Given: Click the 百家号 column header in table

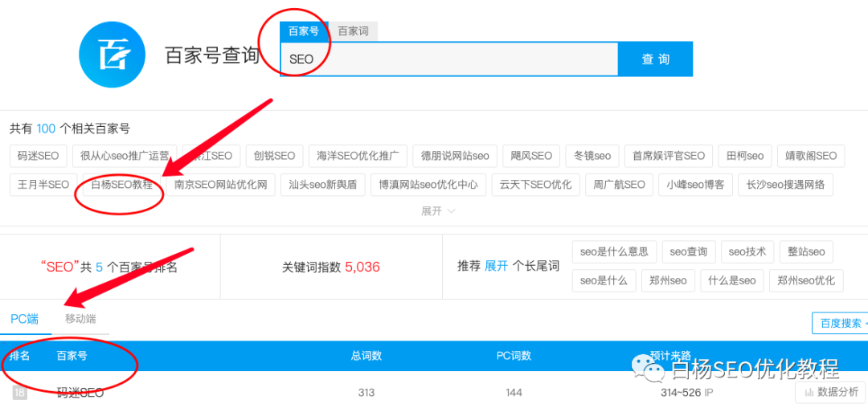Looking at the screenshot, I should tap(72, 356).
